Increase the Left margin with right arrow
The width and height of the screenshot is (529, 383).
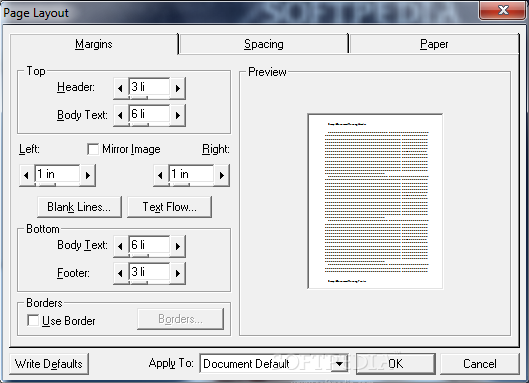tap(88, 175)
